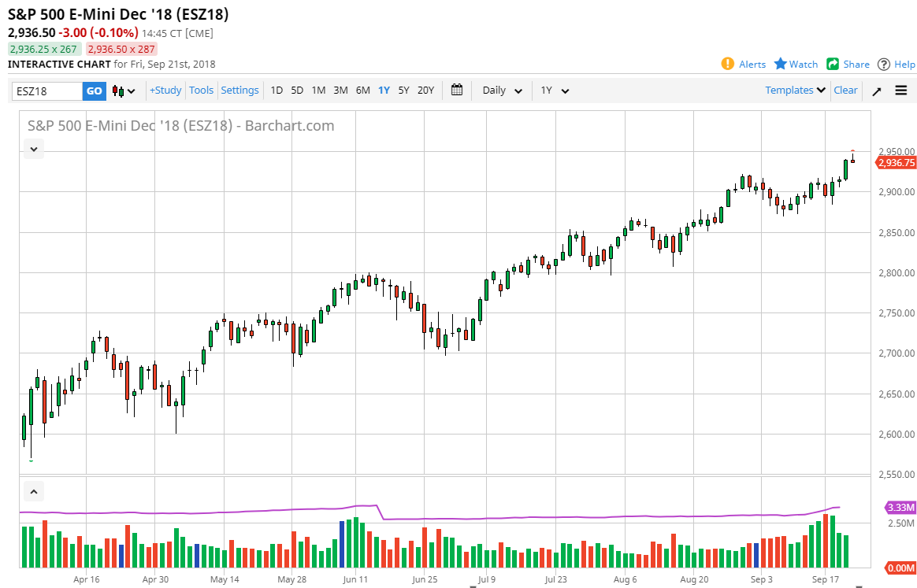Select the 3M timeframe
917x588 pixels.
click(x=340, y=91)
